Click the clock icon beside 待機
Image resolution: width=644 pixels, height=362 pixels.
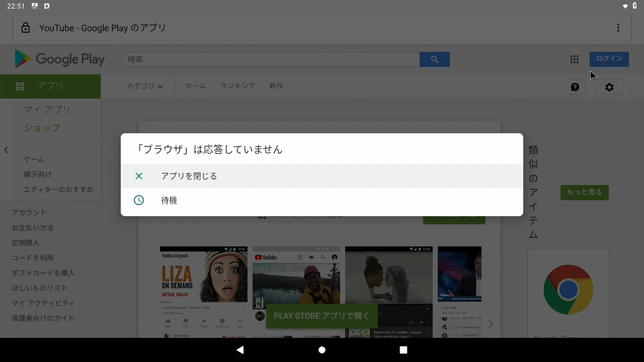pos(139,200)
